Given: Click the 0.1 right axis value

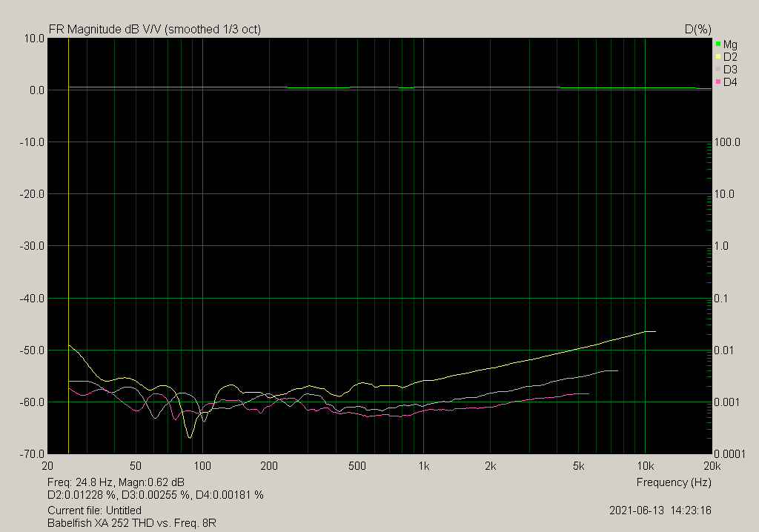Looking at the screenshot, I should (721, 298).
